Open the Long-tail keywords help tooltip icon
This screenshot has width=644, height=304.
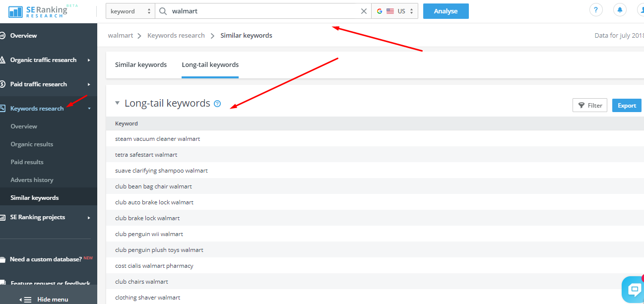(217, 104)
